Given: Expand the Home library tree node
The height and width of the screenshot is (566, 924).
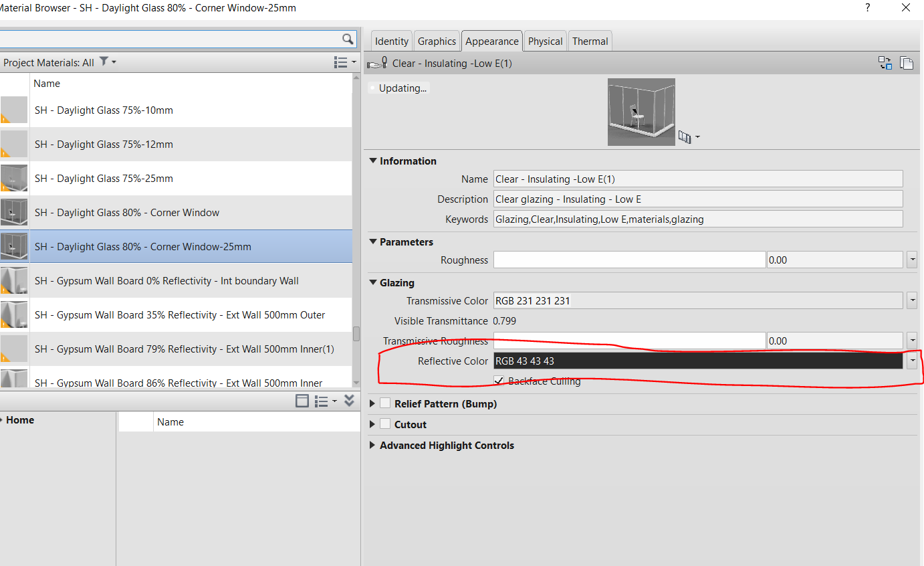Looking at the screenshot, I should [2, 420].
